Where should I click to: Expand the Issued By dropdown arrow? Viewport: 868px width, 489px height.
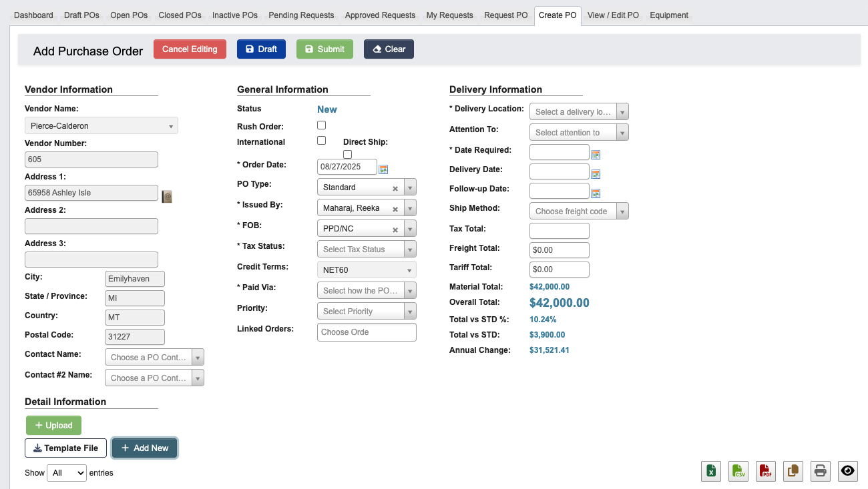[410, 208]
